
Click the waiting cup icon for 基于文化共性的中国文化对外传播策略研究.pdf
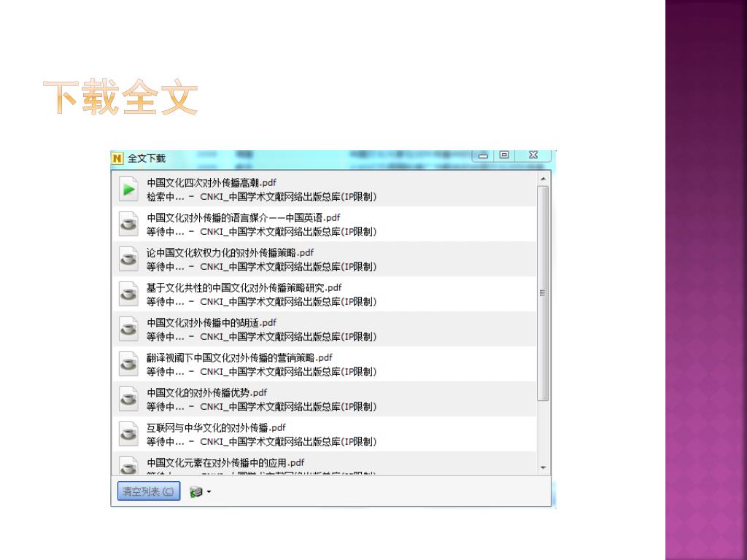(x=128, y=294)
